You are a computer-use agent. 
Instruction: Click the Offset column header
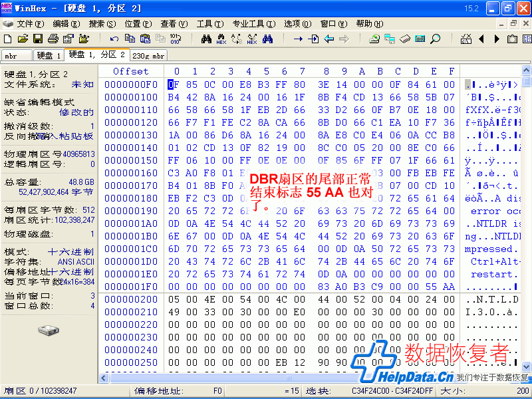(131, 71)
